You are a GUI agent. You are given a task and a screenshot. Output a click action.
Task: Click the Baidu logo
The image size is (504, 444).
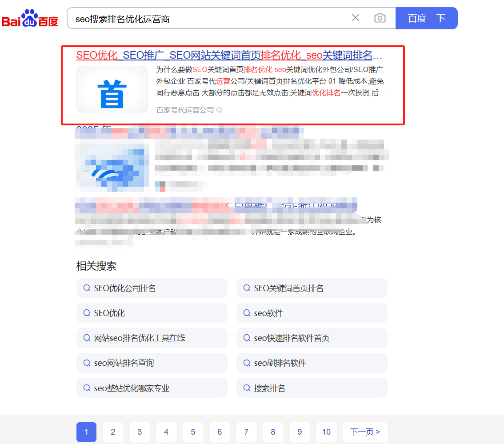pos(30,18)
